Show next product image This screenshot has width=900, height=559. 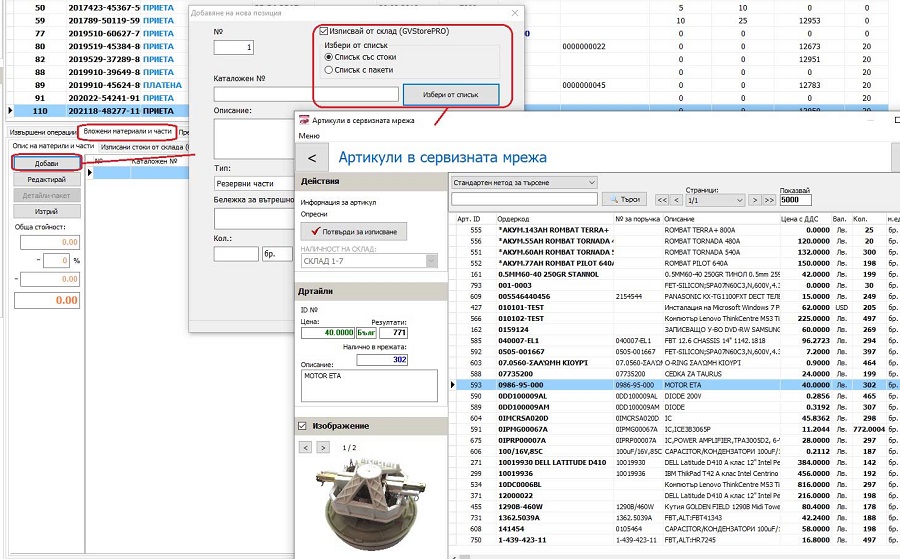click(323, 447)
